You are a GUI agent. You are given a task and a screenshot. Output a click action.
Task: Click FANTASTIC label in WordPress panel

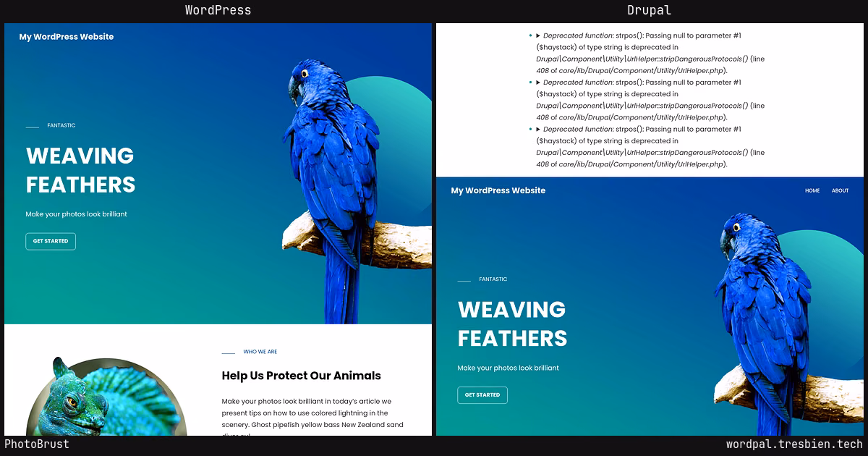coord(61,125)
